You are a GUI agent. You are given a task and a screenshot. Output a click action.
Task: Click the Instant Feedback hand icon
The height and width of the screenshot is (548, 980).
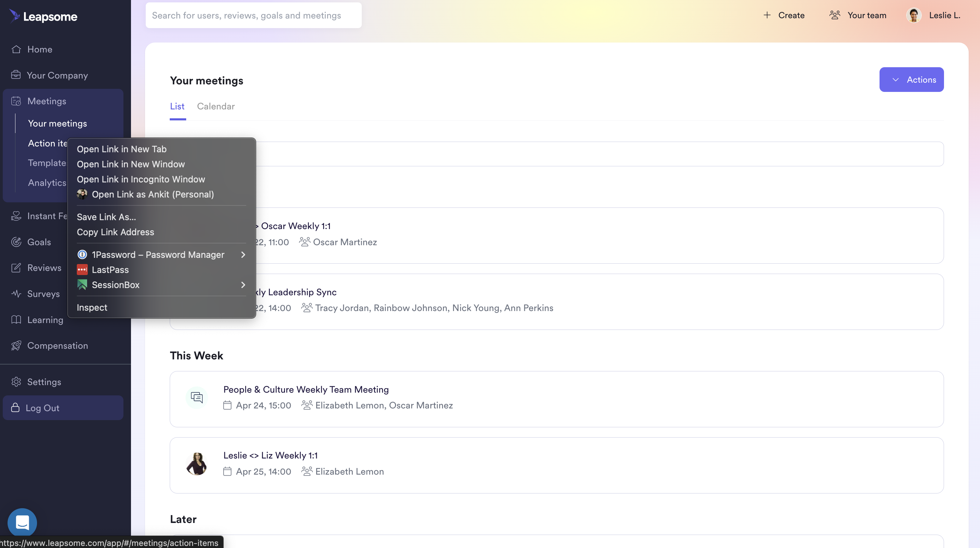[x=16, y=216]
